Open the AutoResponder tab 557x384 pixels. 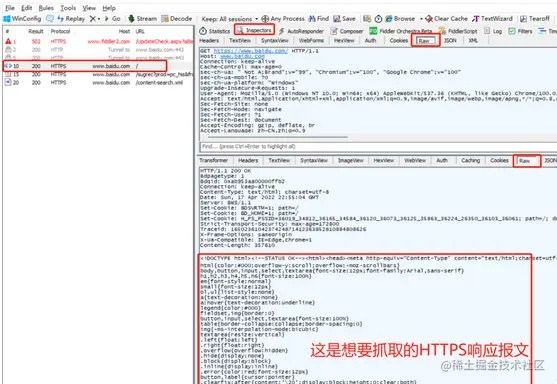pos(301,31)
